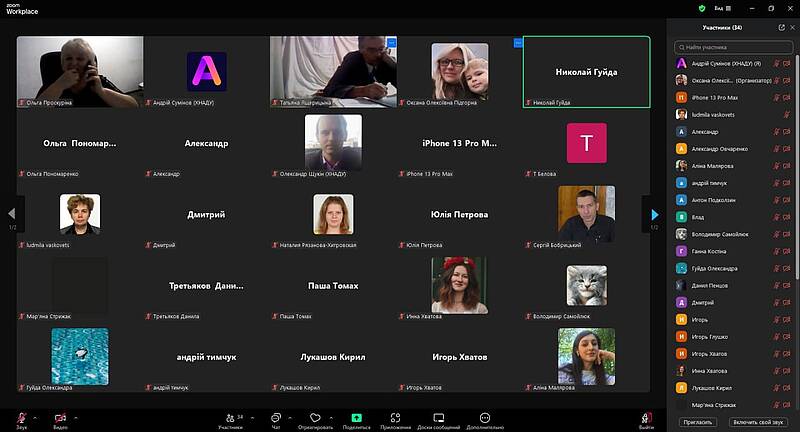Open the Вид view menu at top
This screenshot has width=800, height=432.
click(722, 7)
